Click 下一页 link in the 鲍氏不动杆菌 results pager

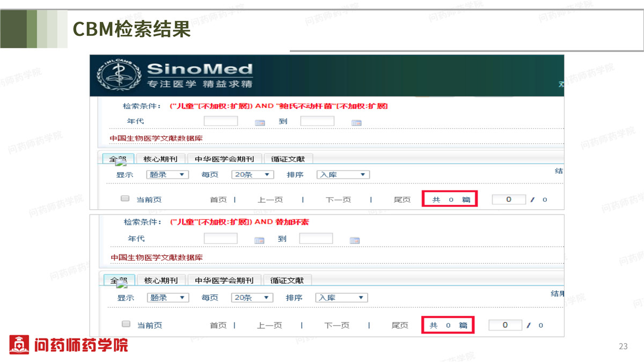338,200
